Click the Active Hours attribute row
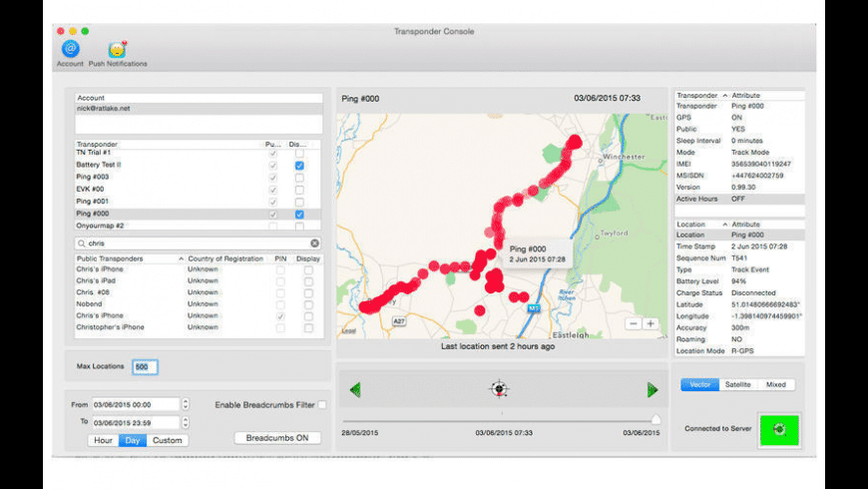The height and width of the screenshot is (489, 868). tap(739, 199)
